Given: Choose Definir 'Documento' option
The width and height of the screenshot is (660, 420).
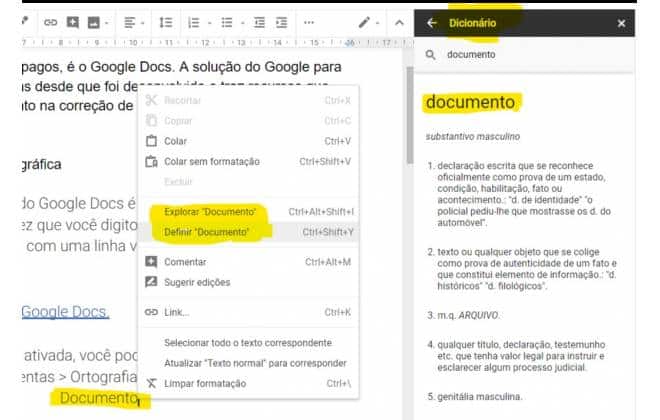Looking at the screenshot, I should (248, 232).
